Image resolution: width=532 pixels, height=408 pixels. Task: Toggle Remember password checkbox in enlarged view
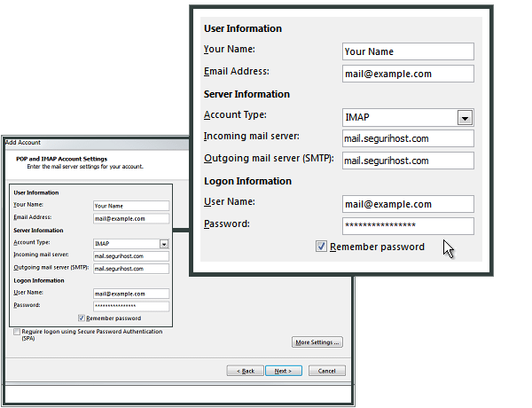[x=321, y=247]
